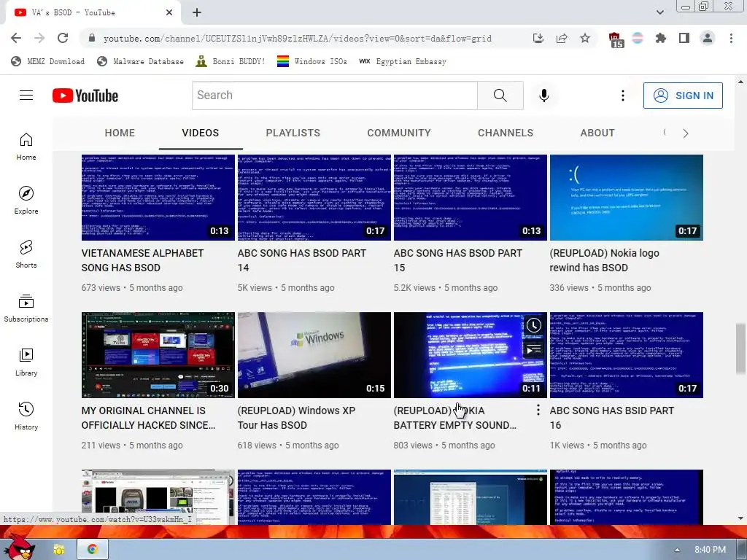
Task: Open MY ORIGINAL CHANNEL IS OFFICIALLY HACKED title
Action: tap(148, 418)
